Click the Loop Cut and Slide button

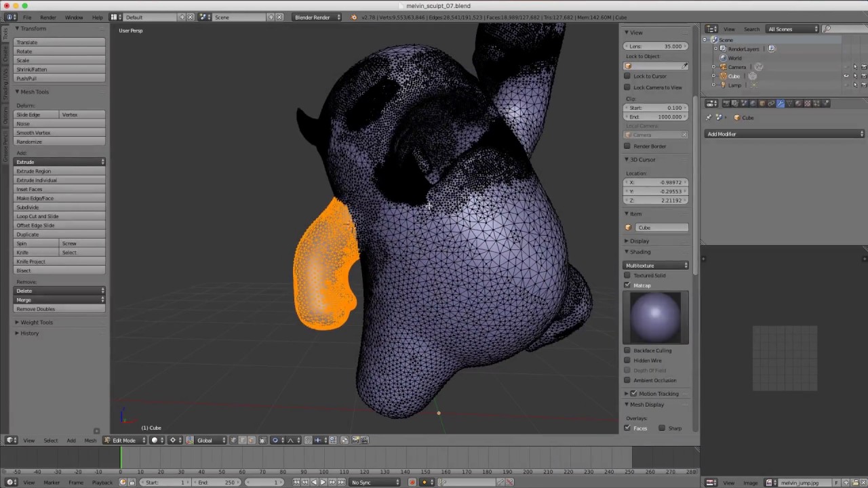60,216
